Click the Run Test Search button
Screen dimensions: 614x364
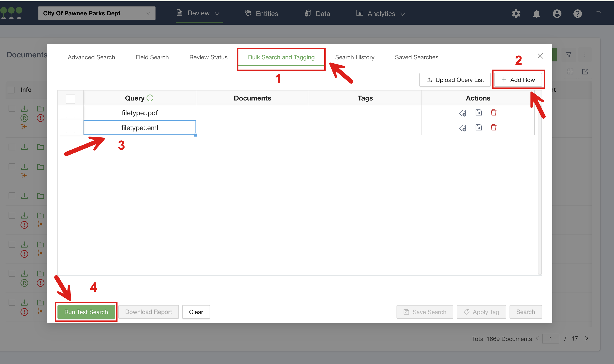(86, 312)
